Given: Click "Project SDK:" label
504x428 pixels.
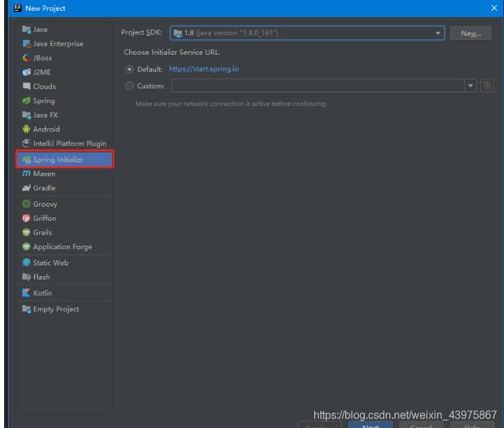Looking at the screenshot, I should (141, 32).
